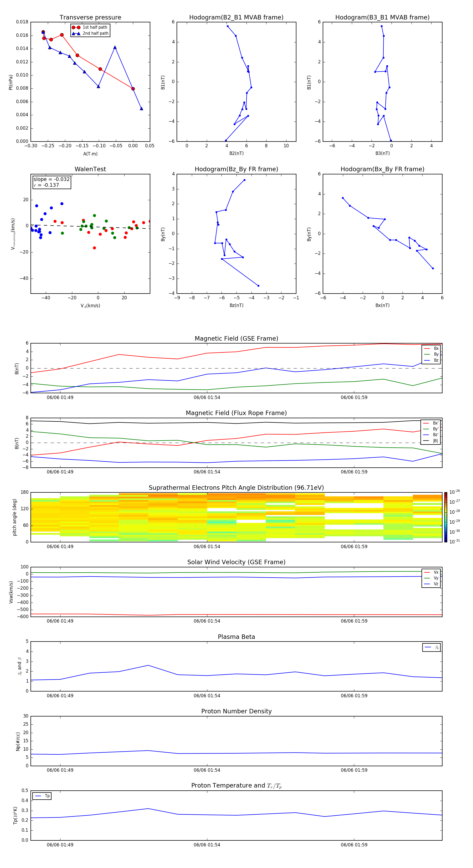
Task: Click the 'r = -0.137' annotation
Action: point(47,185)
